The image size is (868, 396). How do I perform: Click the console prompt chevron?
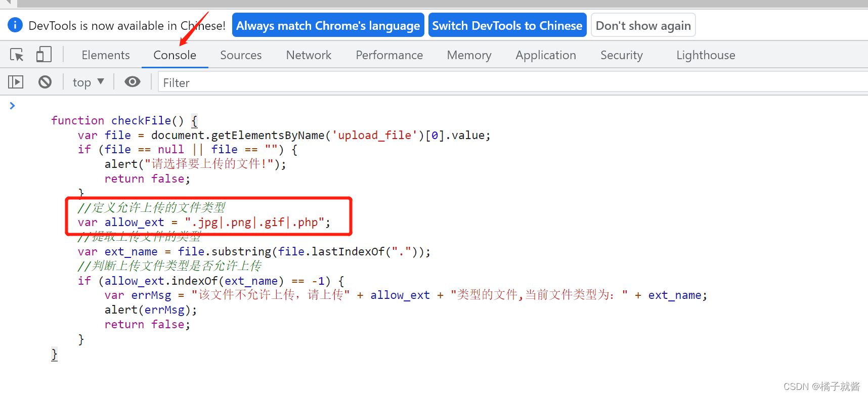[x=12, y=105]
